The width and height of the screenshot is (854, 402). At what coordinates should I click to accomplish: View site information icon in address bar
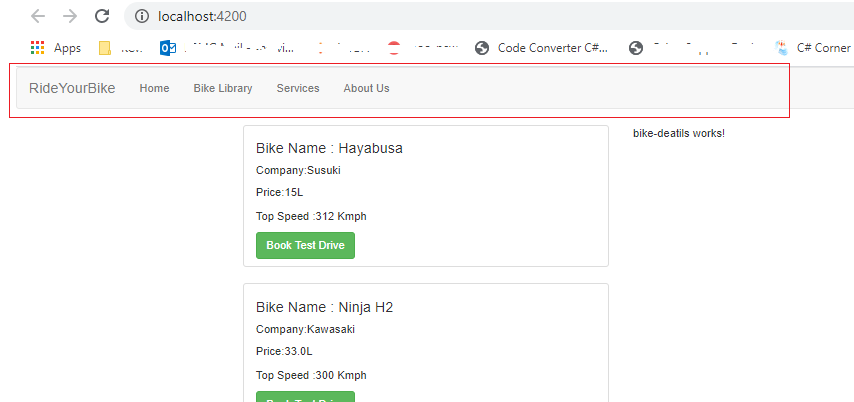[x=142, y=16]
